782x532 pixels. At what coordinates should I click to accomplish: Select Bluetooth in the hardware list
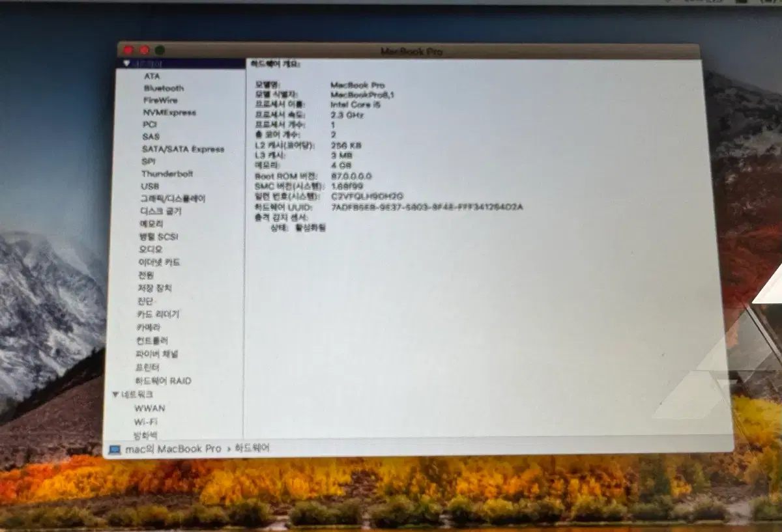click(x=164, y=88)
